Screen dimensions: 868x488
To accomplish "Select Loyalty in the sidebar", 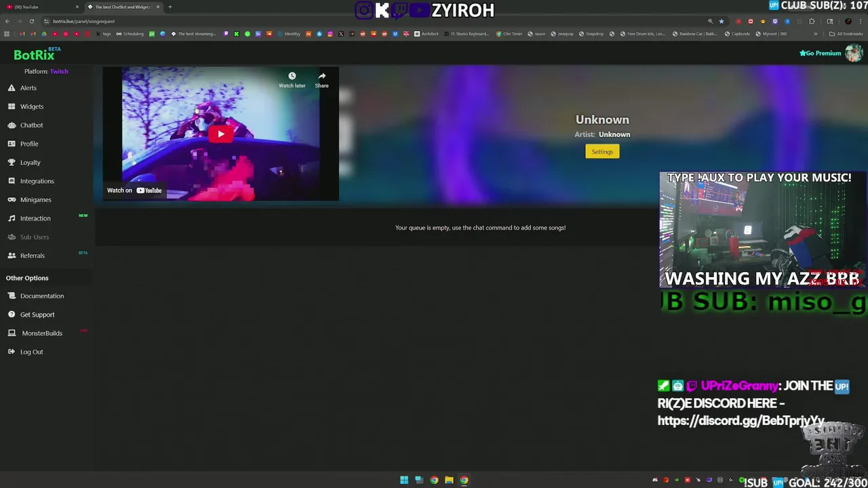I will click(x=31, y=163).
